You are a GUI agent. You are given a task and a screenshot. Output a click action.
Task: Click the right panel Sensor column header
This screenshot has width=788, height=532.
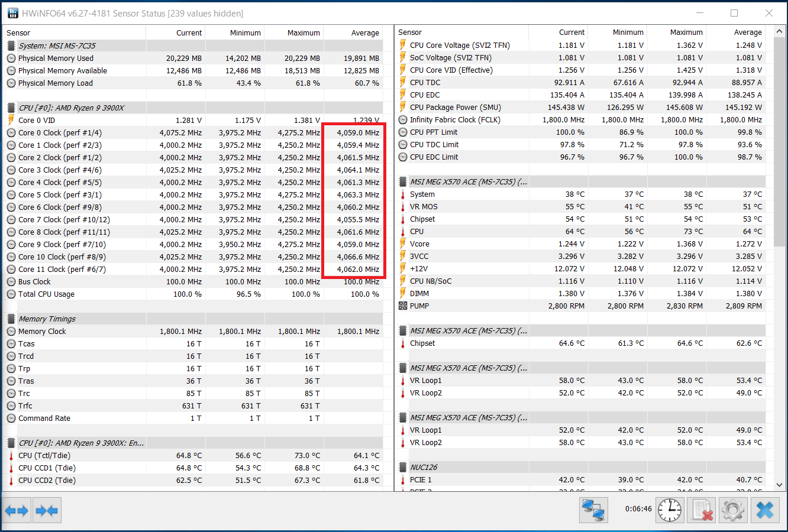(x=461, y=32)
